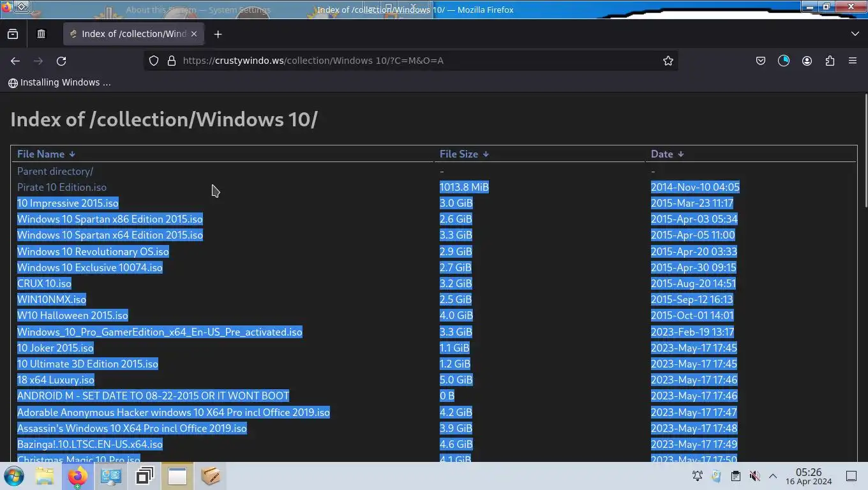Screen dimensions: 868x490
Task: Open Windows 10 Spartan x64 Edition 2015.iso
Action: [x=110, y=235]
